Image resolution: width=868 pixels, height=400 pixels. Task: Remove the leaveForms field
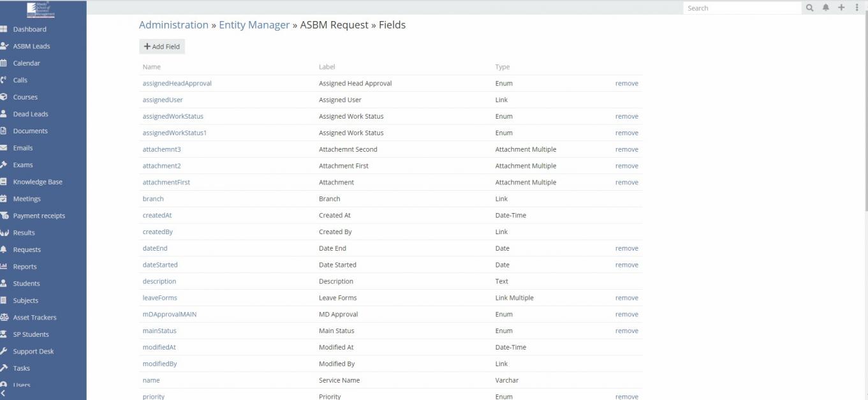pos(626,298)
